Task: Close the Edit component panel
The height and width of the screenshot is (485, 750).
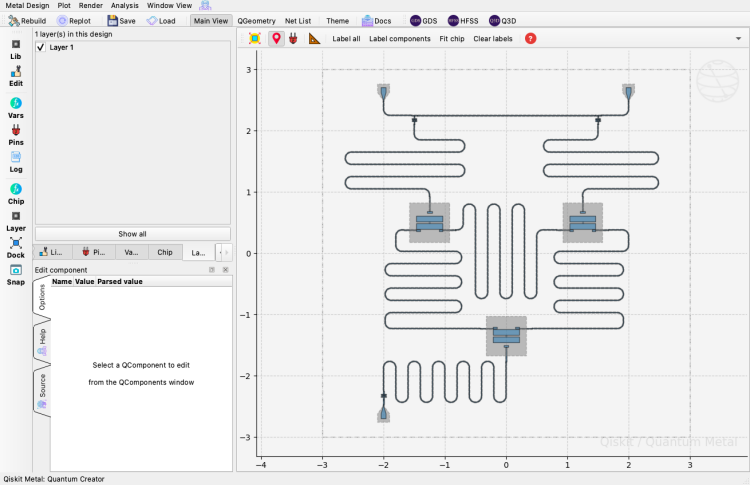Action: [225, 270]
